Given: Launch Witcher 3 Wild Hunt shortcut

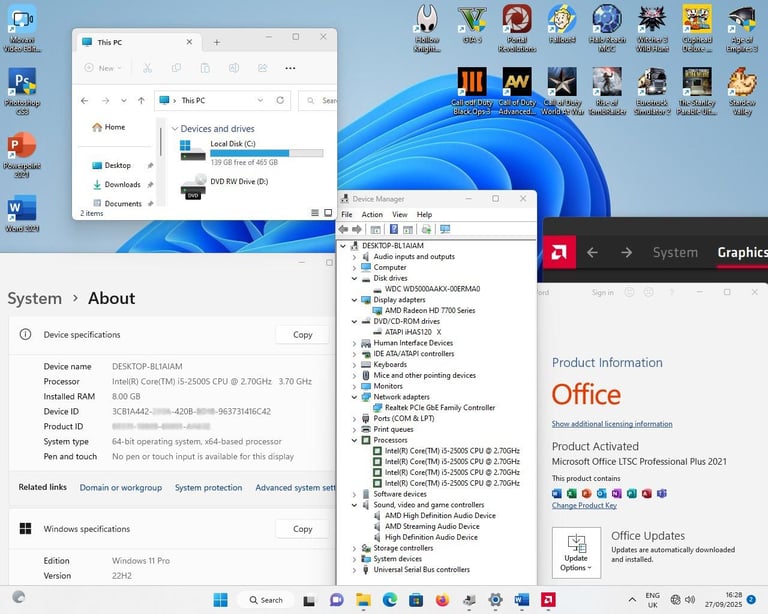Looking at the screenshot, I should 652,28.
